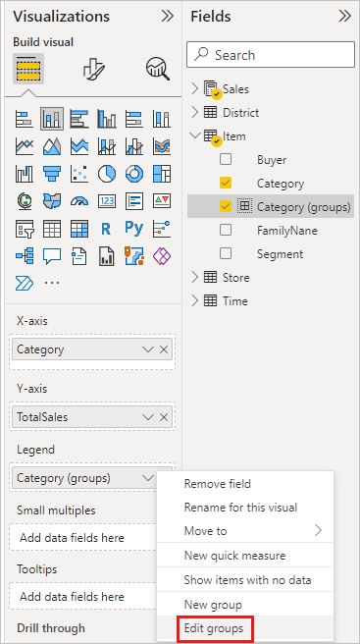
Task: Switch to Analytics magnifier tab
Action: (x=158, y=68)
